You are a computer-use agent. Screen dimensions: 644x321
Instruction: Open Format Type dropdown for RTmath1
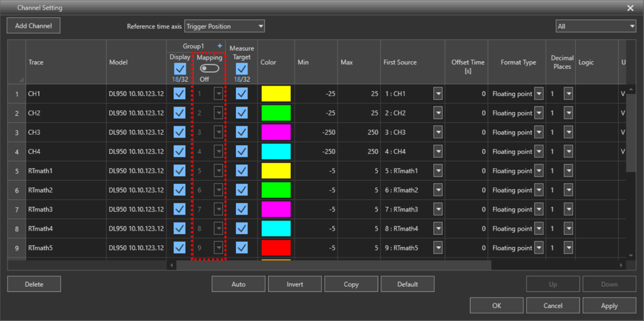point(539,171)
